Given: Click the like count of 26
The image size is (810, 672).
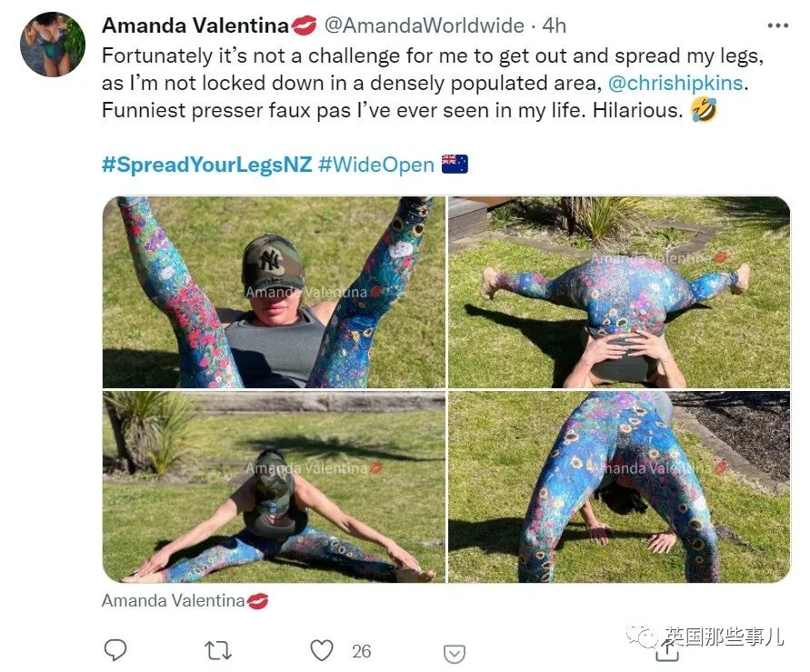Looking at the screenshot, I should click(362, 651).
